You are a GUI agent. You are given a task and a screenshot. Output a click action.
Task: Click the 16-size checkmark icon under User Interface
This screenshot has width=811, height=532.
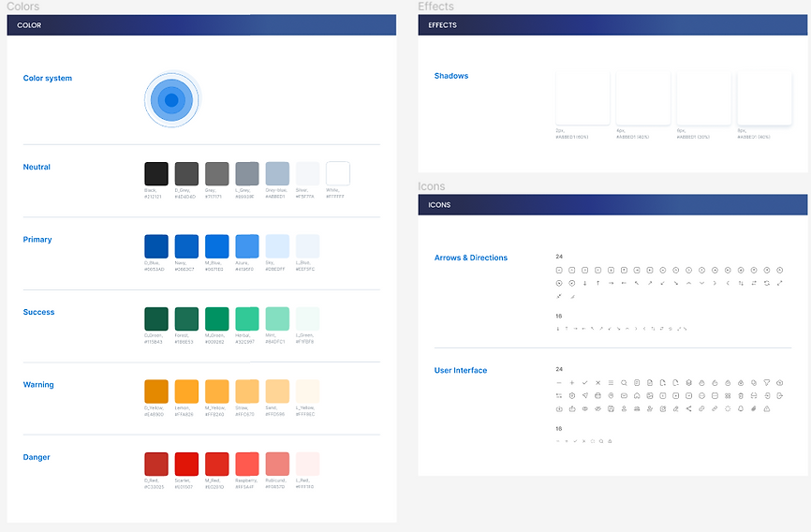pos(575,441)
